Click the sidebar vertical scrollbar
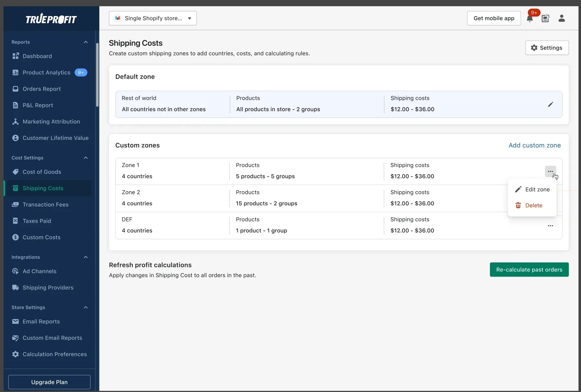 (97, 75)
